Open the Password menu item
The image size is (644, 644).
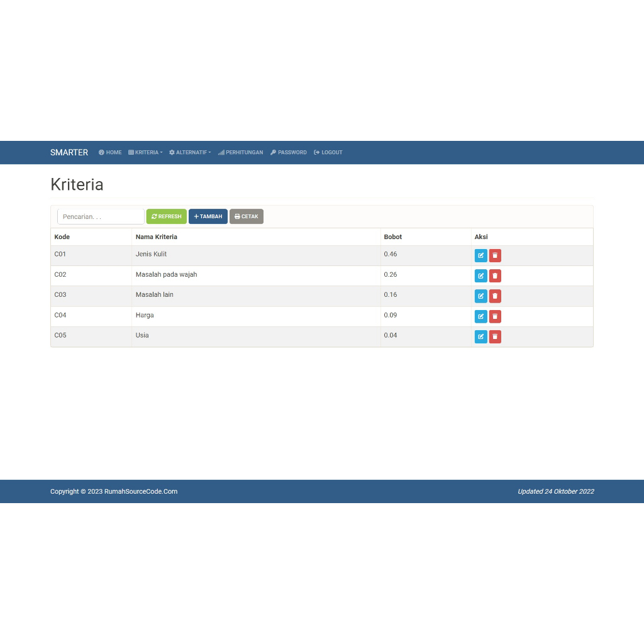click(x=288, y=152)
